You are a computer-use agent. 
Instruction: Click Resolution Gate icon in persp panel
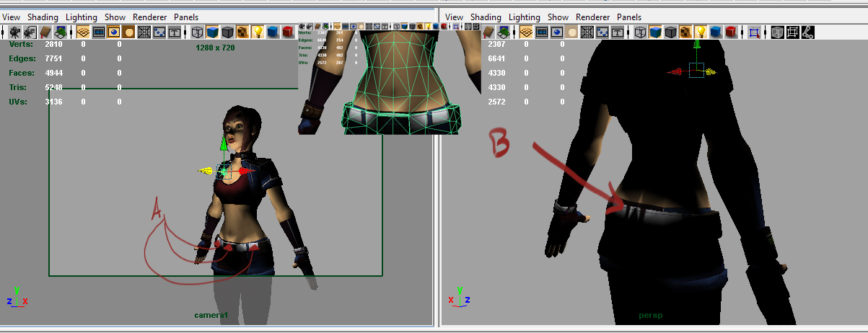pos(556,32)
